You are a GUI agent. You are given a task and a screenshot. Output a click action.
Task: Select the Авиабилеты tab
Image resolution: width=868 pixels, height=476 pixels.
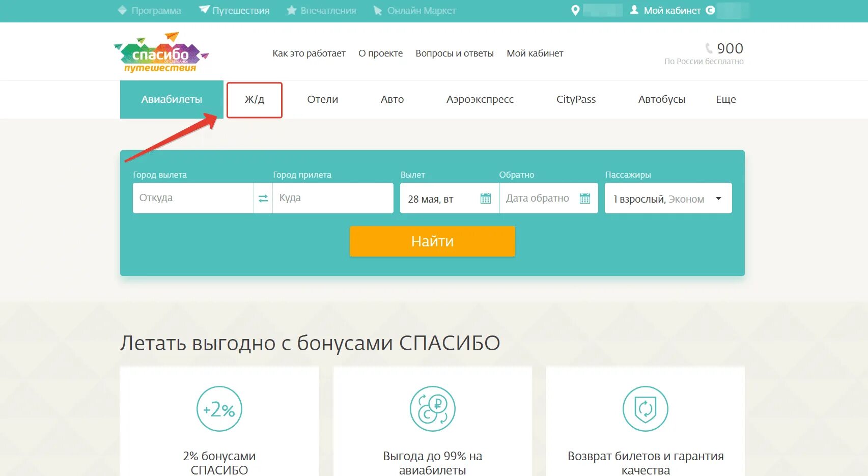[172, 99]
